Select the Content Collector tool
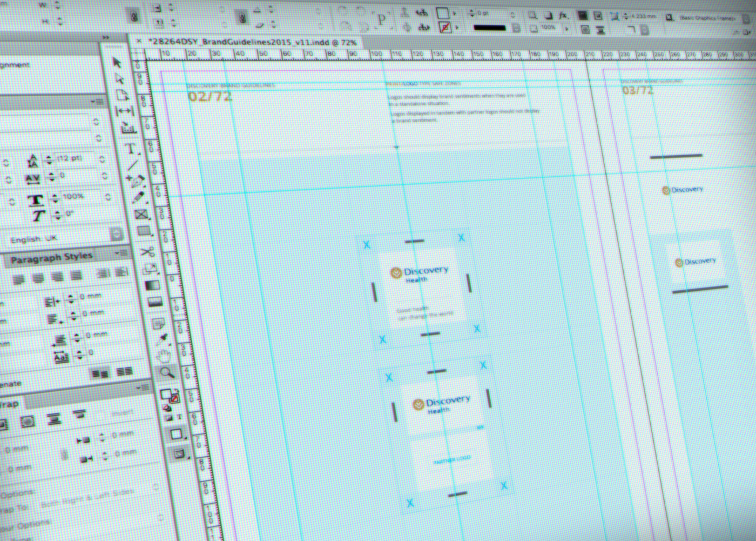 (128, 129)
